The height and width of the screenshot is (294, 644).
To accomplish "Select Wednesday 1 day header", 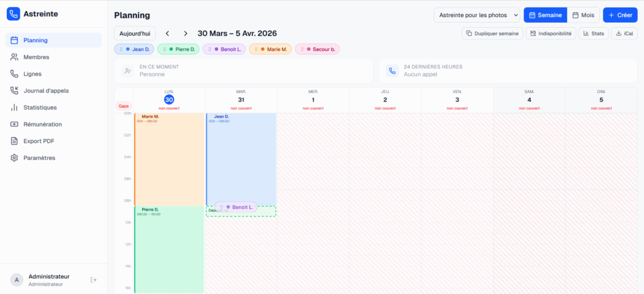I will 313,100.
